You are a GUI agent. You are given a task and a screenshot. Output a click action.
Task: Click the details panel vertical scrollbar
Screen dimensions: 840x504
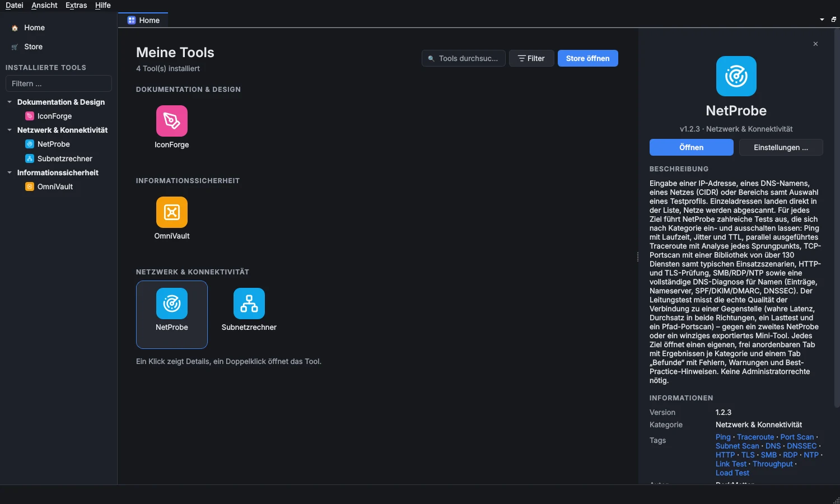pyautogui.click(x=837, y=217)
